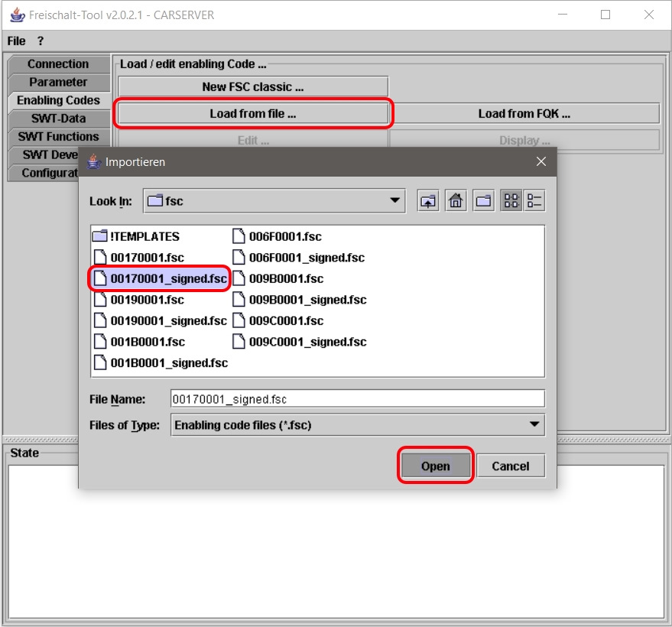The width and height of the screenshot is (672, 627).
Task: Switch to the Parameter tab
Action: coord(58,82)
